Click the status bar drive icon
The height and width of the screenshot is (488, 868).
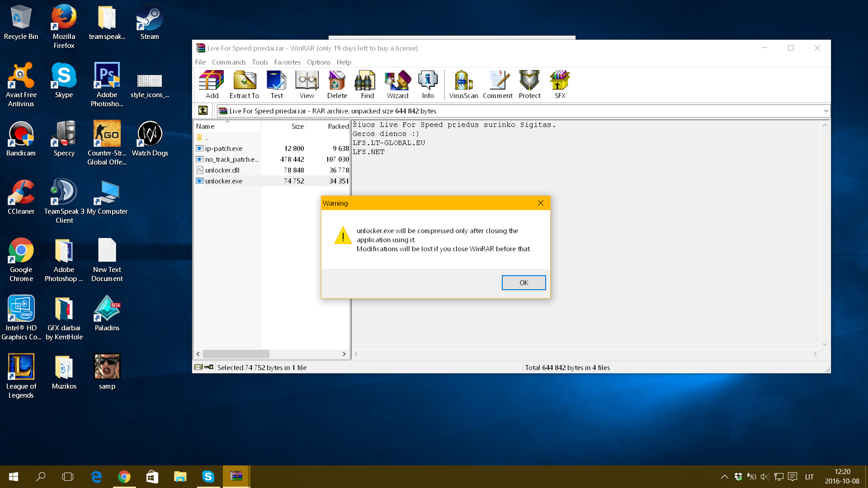tap(198, 367)
